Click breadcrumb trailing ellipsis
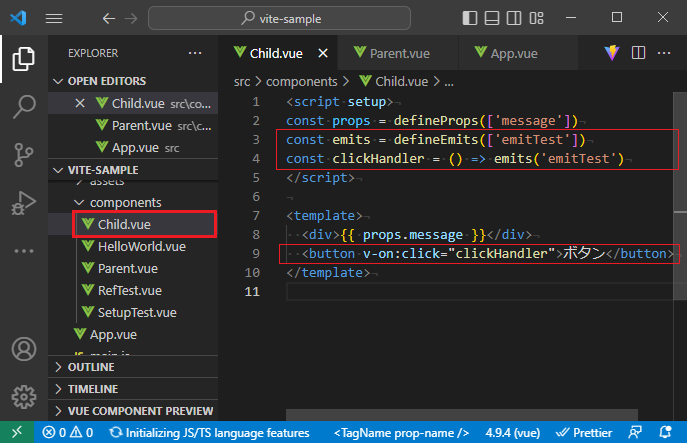The image size is (687, 443). point(449,82)
